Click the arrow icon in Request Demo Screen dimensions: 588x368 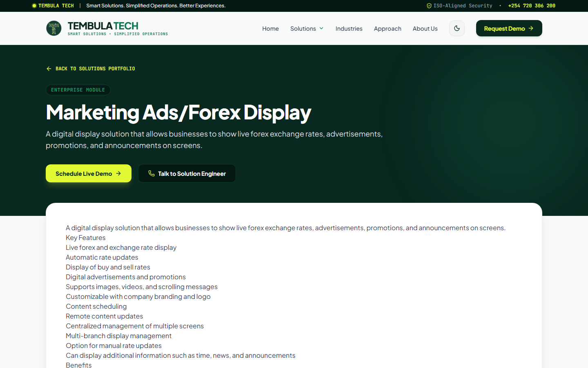coord(531,28)
